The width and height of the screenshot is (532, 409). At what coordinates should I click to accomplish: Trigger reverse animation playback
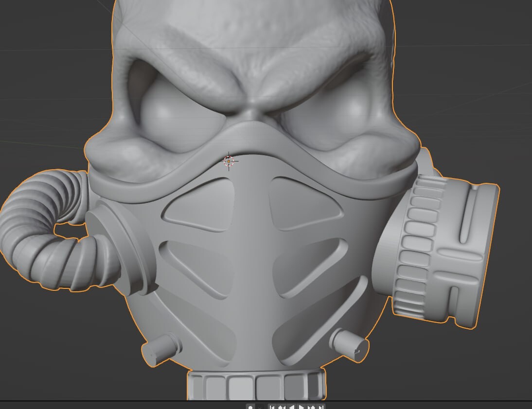[x=291, y=406]
